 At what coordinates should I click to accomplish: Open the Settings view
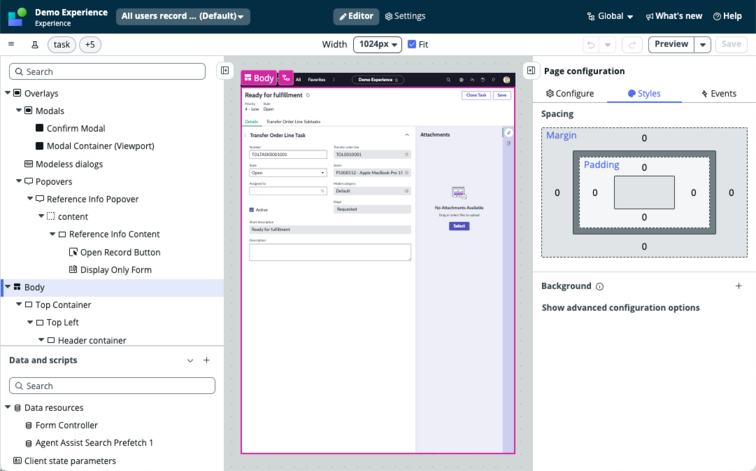(405, 16)
